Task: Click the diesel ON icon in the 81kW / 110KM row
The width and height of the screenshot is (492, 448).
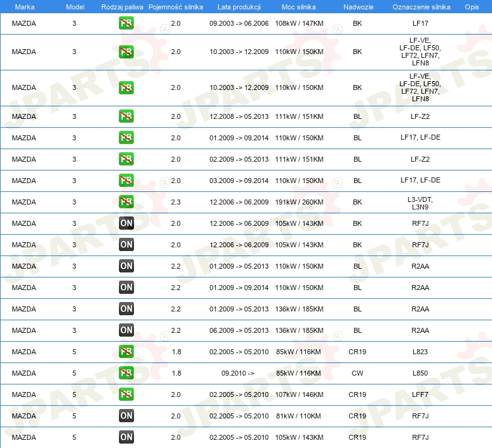Action: pos(126,416)
